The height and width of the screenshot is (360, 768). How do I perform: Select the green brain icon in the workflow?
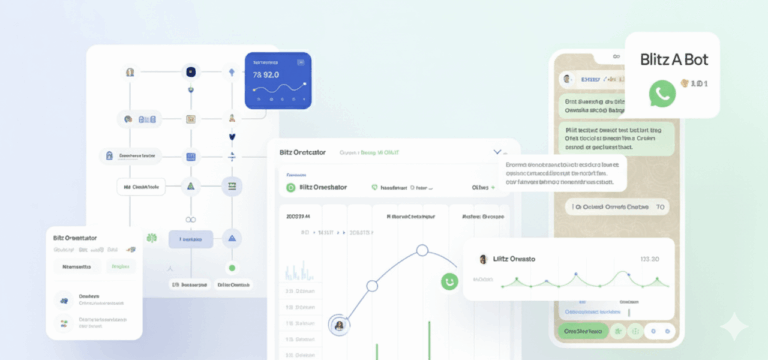pos(152,239)
